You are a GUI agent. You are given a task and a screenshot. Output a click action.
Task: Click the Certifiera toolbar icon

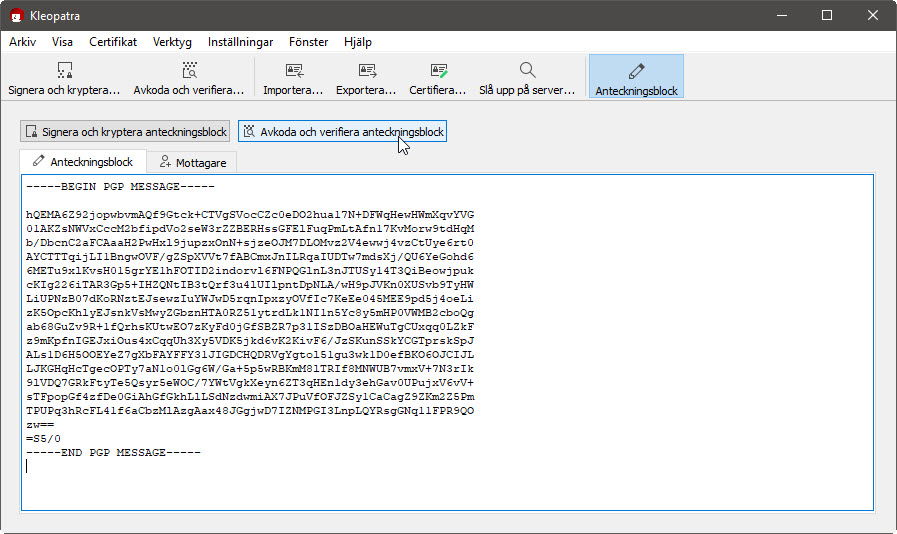click(438, 70)
